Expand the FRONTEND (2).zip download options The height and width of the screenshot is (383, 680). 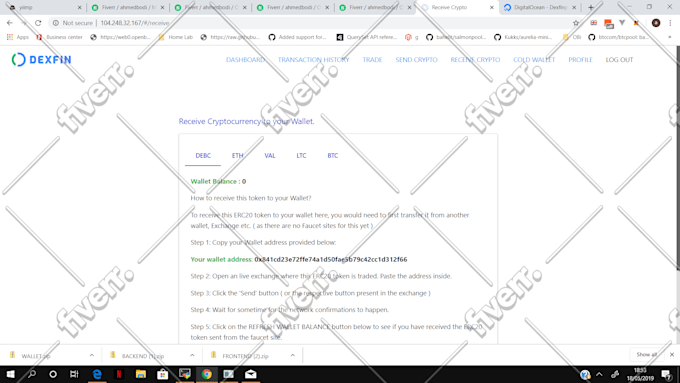pos(293,355)
